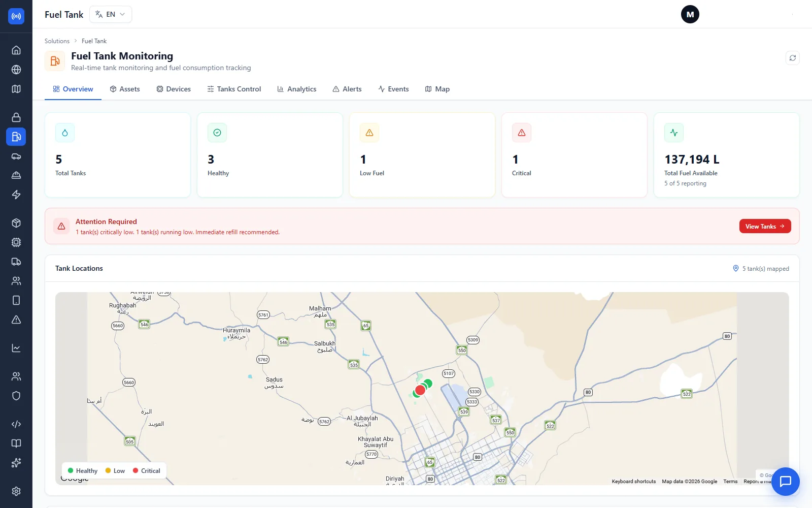Open the processor chip sidebar icon
This screenshot has height=508, width=812.
(16, 242)
